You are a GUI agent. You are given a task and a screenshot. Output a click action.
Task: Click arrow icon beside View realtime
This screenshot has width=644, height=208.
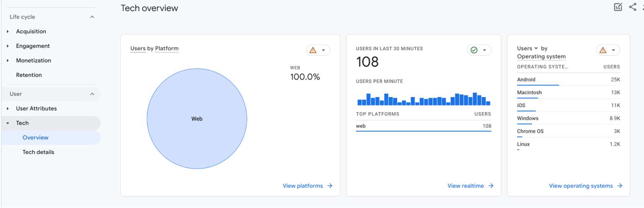tap(491, 186)
